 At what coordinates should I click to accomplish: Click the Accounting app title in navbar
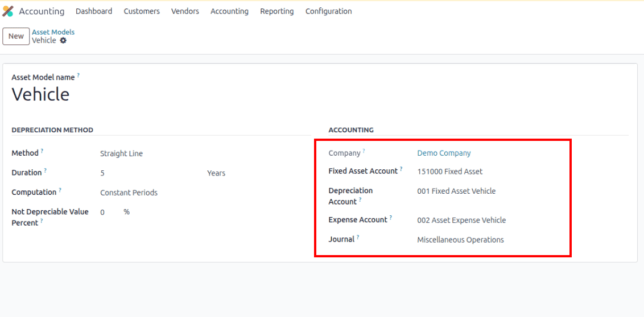tap(42, 11)
